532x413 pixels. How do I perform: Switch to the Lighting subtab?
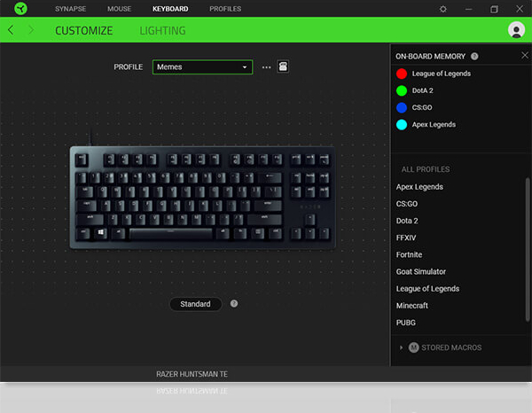point(162,30)
